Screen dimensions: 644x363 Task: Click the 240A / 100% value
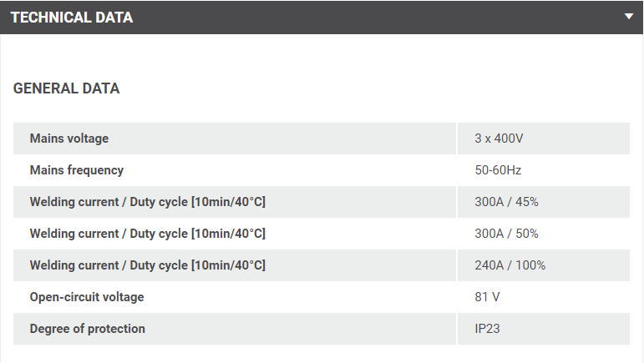click(x=510, y=265)
